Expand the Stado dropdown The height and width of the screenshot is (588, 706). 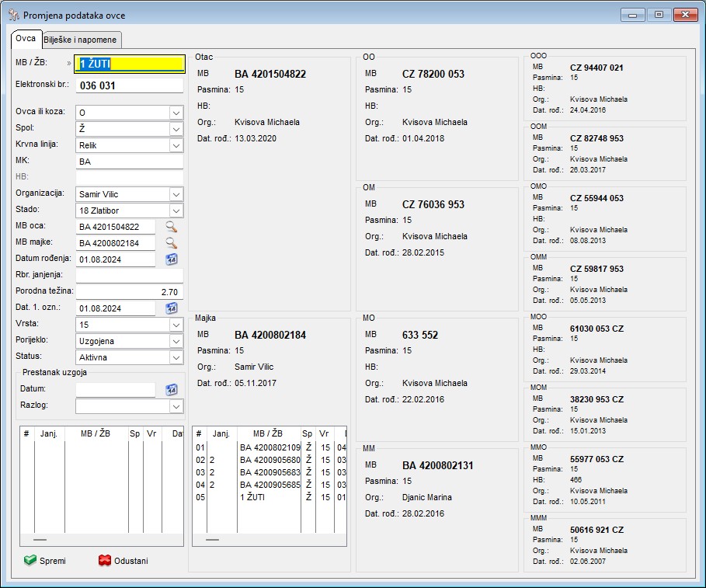(x=176, y=210)
